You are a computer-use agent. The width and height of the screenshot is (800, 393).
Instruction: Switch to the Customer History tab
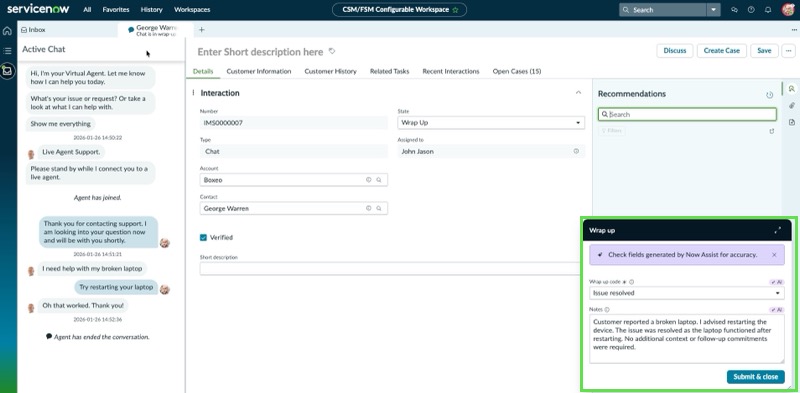click(x=331, y=71)
